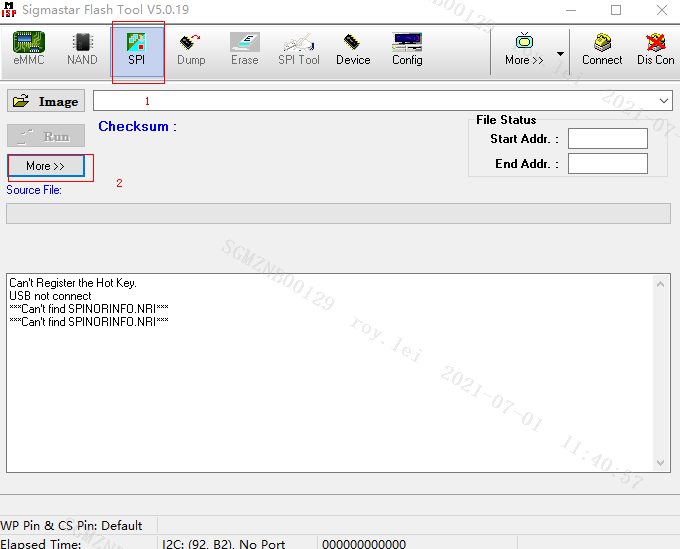The height and width of the screenshot is (549, 680).
Task: Connect to the device
Action: point(602,49)
